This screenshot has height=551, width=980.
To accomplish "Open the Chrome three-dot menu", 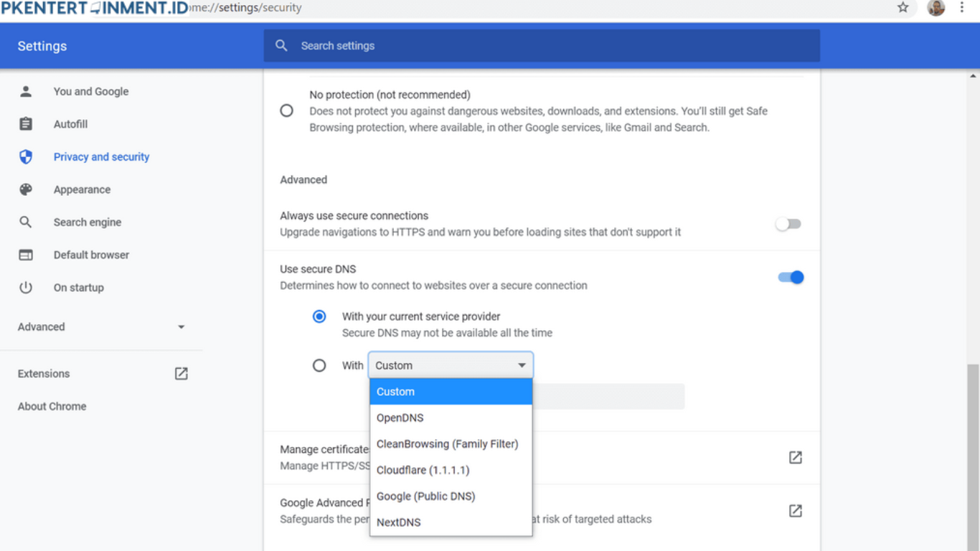I will tap(962, 8).
